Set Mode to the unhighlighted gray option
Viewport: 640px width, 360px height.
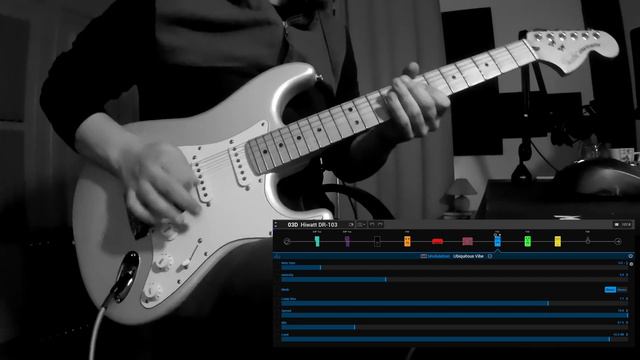point(622,290)
